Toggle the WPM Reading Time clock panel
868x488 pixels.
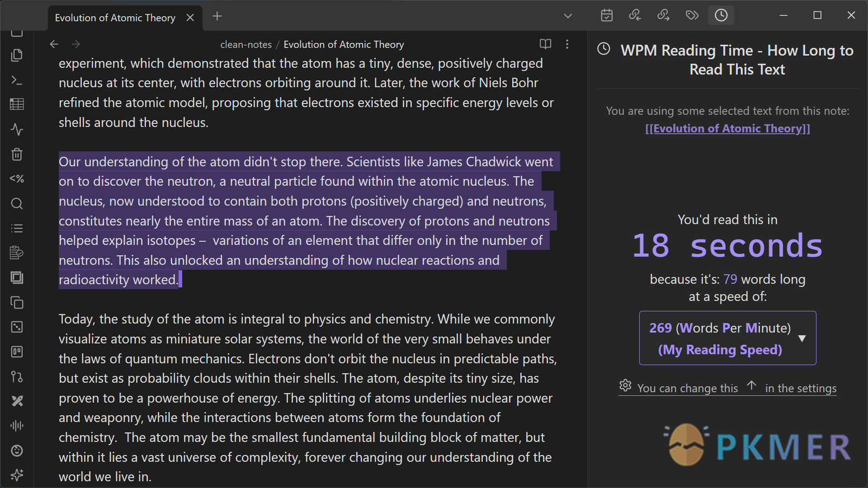(720, 15)
